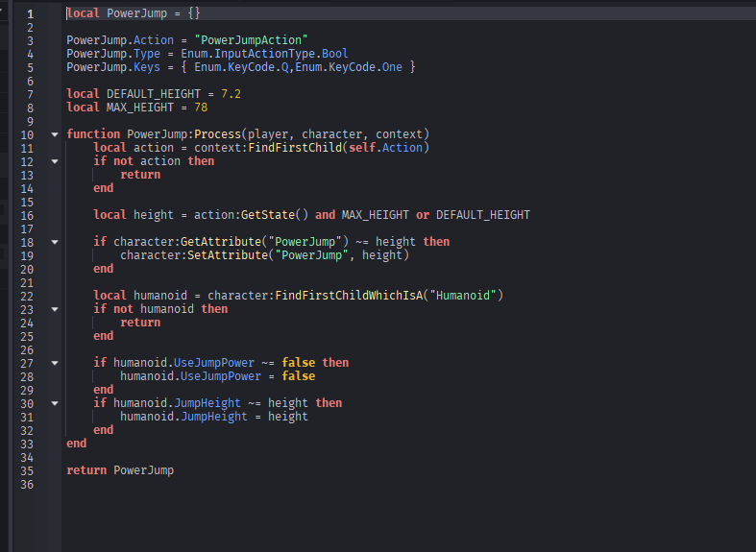
Task: Click DEFAULT_HEIGHT at the end of line 16
Action: click(x=482, y=215)
